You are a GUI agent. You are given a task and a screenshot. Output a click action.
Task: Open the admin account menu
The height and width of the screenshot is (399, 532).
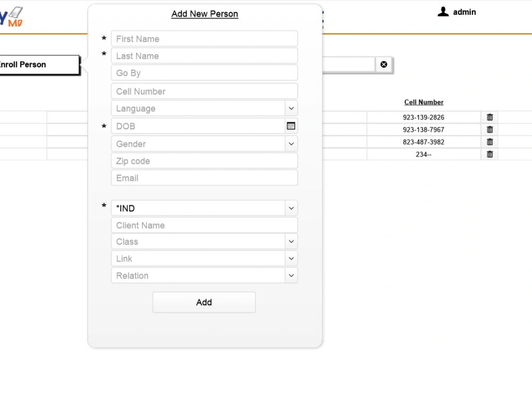pyautogui.click(x=464, y=12)
